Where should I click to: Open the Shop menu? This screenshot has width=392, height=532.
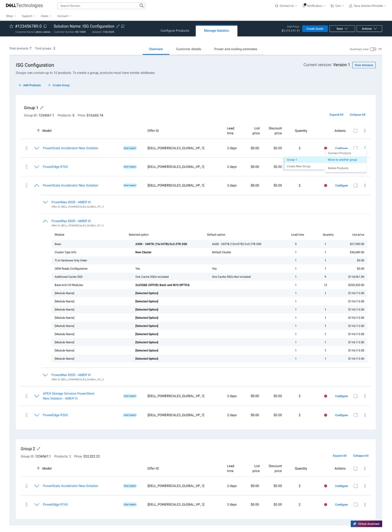(11, 16)
